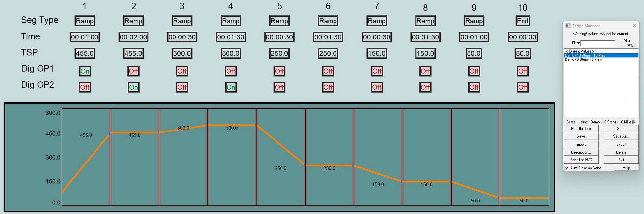Image resolution: width=644 pixels, height=214 pixels.
Task: Uncheck Auto Close on Send
Action: pyautogui.click(x=567, y=168)
